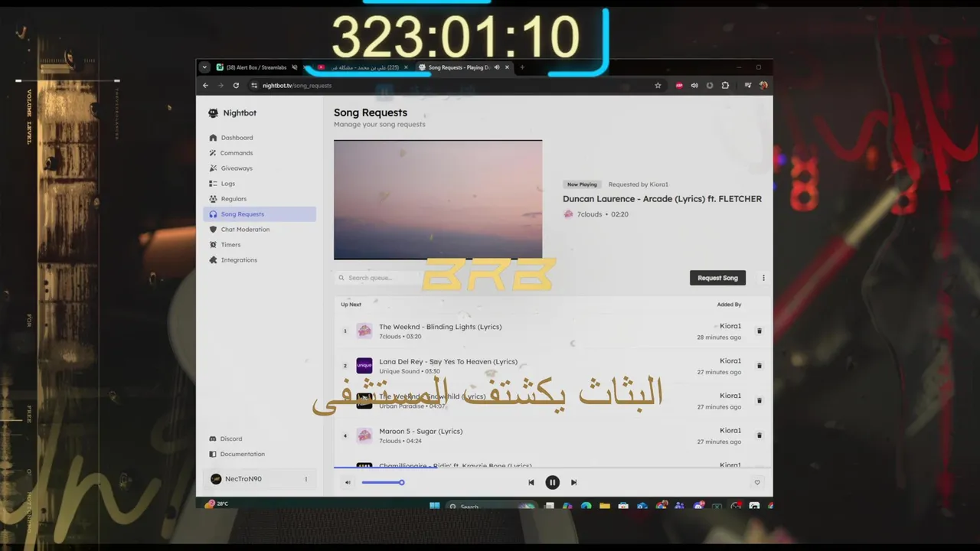Open Timers in the sidebar
Viewport: 980px width, 551px height.
[x=259, y=245]
